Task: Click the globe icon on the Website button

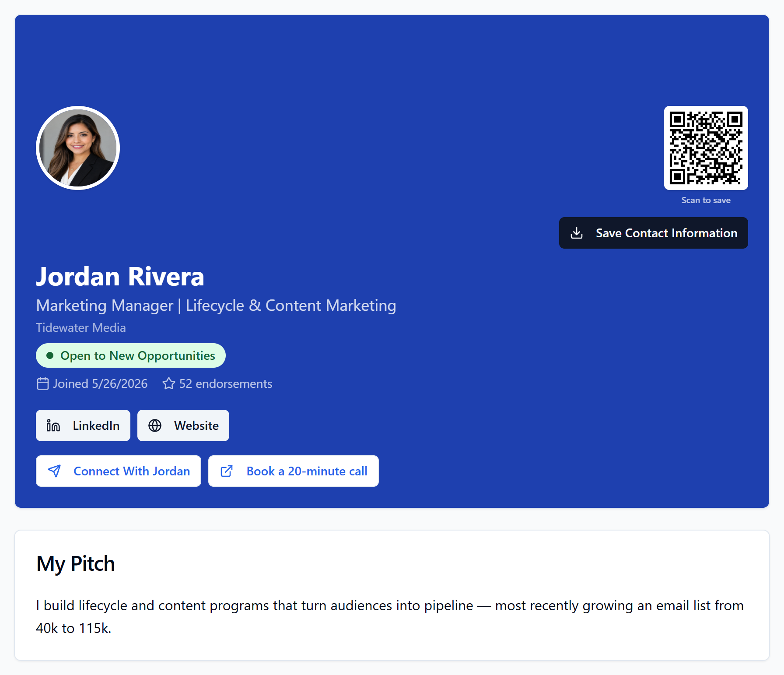Action: [155, 425]
